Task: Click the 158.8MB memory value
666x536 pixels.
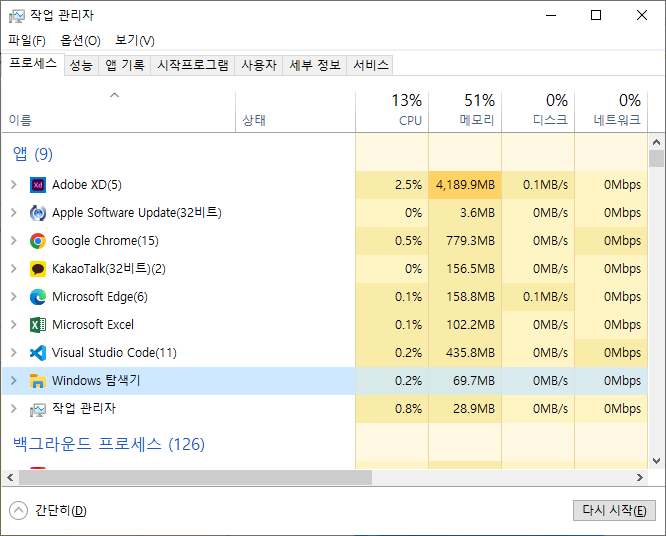Action: (x=470, y=297)
